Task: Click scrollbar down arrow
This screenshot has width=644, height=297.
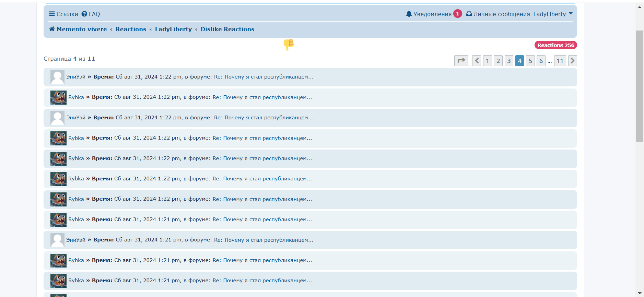Action: [640, 293]
